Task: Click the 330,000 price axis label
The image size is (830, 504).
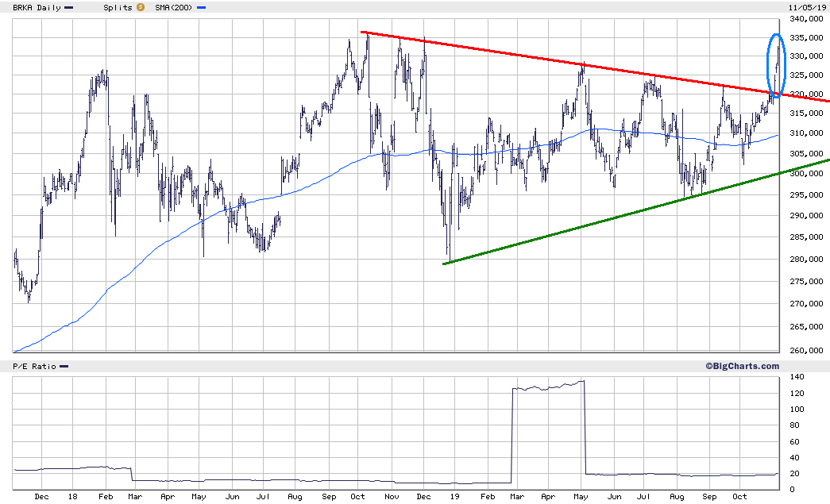Action: (x=807, y=56)
